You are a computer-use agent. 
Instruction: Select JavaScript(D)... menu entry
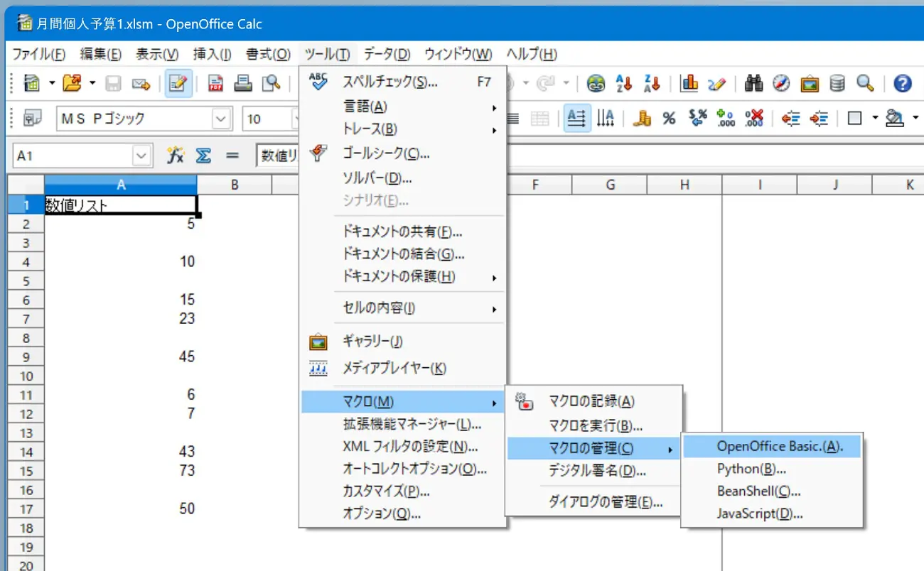pyautogui.click(x=772, y=513)
